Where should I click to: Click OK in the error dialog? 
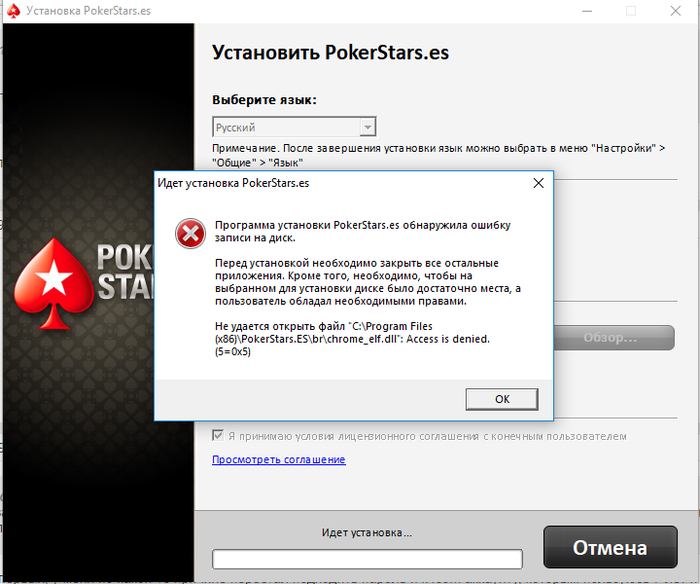tap(502, 399)
